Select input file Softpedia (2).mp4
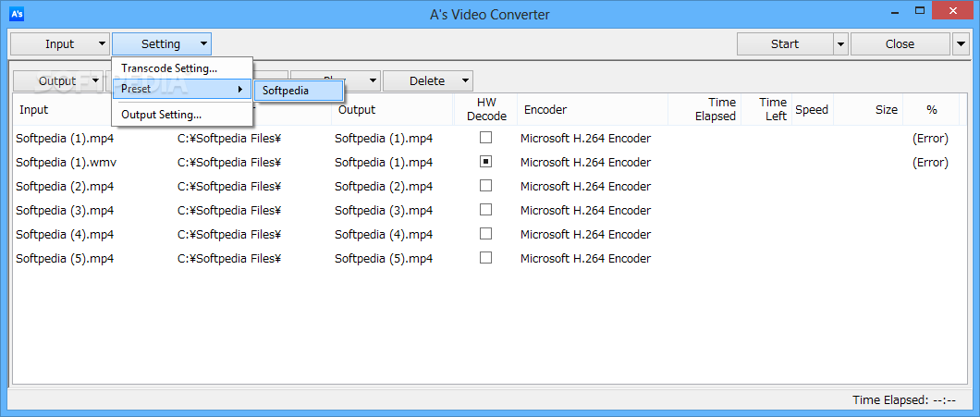Viewport: 980px width, 417px height. (65, 186)
